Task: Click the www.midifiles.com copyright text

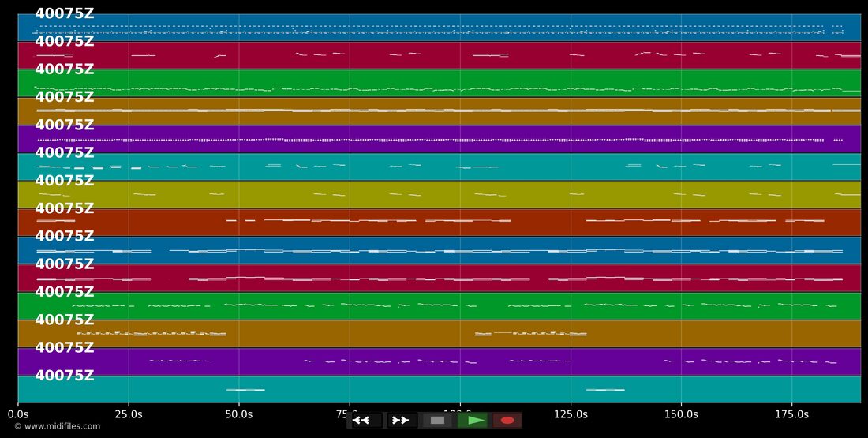Action: (x=58, y=426)
